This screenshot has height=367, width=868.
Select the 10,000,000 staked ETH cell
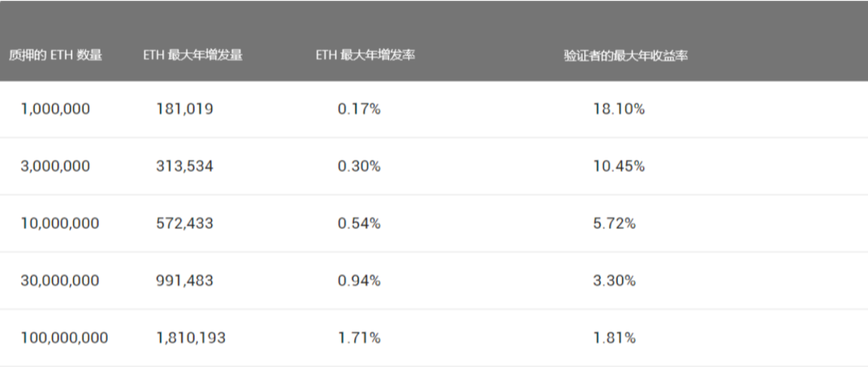tap(60, 223)
